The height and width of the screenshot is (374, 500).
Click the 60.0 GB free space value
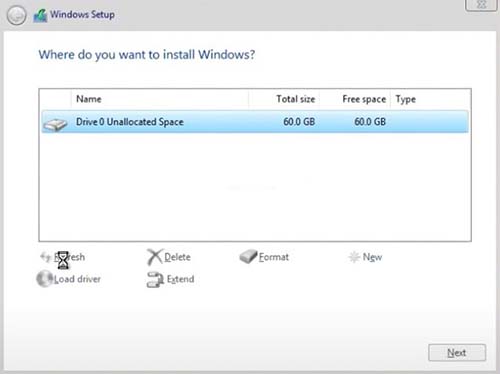tap(370, 122)
